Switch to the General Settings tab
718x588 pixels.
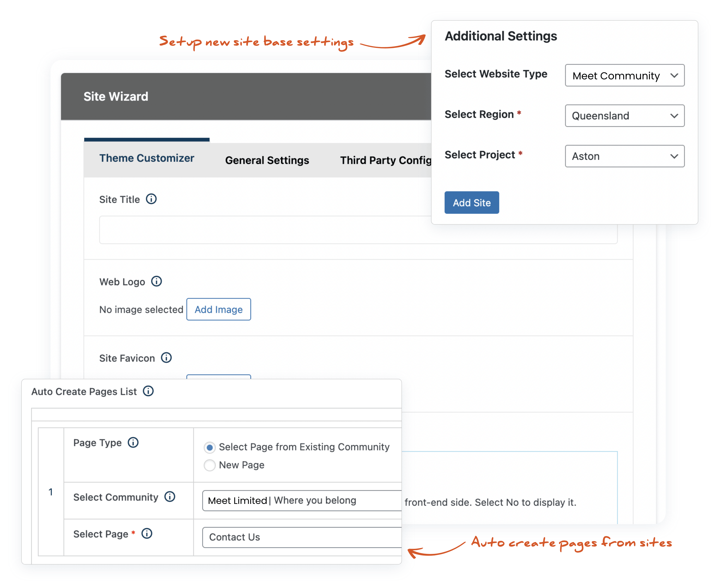267,160
